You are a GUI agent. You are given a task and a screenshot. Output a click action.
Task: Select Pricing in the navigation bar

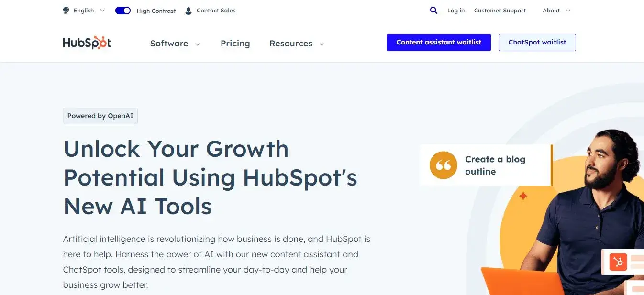click(235, 43)
